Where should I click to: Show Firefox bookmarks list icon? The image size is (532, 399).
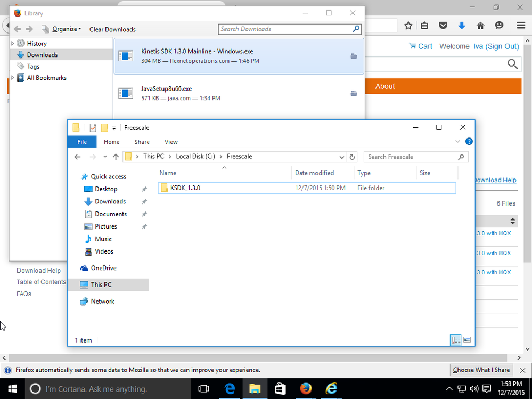point(424,26)
